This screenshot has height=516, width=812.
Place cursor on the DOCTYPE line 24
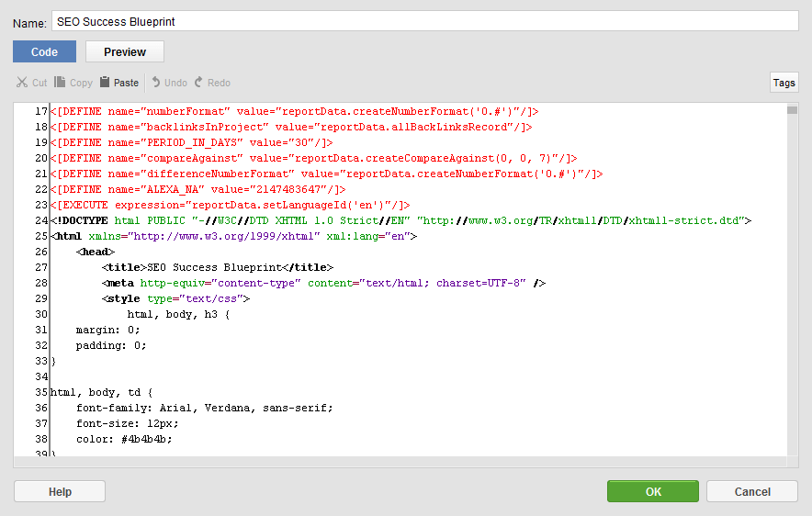(400, 220)
